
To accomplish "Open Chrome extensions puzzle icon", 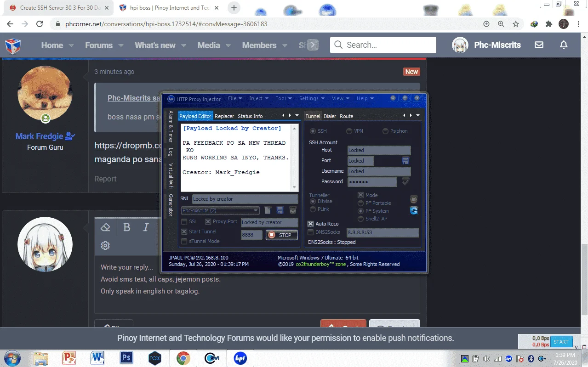I will (x=548, y=24).
